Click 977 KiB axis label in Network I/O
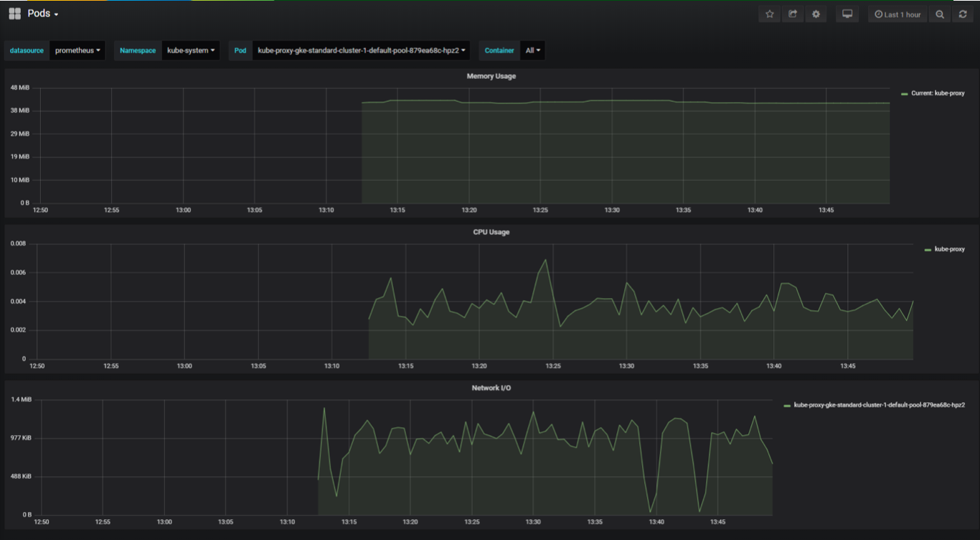Screen dimensions: 980x540 click(x=22, y=438)
